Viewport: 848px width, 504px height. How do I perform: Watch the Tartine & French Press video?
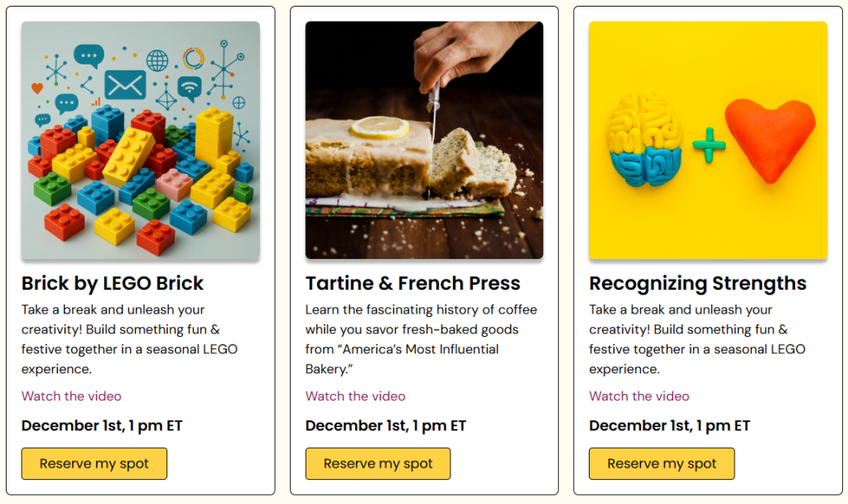(355, 396)
